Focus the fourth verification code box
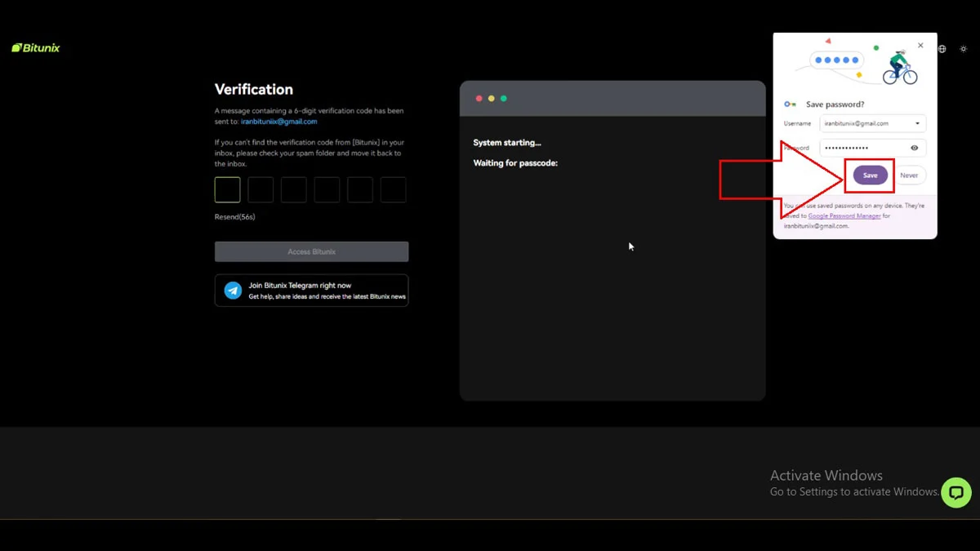980x551 pixels. click(327, 190)
